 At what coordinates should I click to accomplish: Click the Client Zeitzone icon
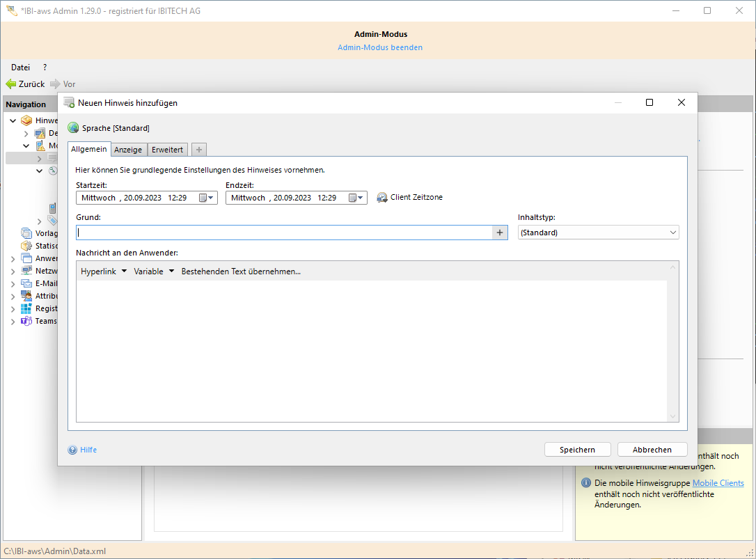coord(382,198)
